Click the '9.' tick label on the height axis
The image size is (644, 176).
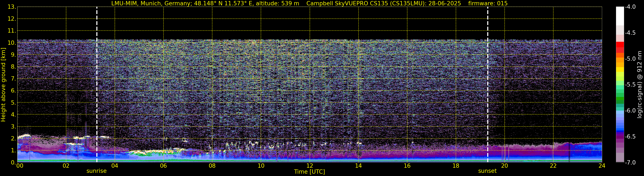pyautogui.click(x=13, y=55)
